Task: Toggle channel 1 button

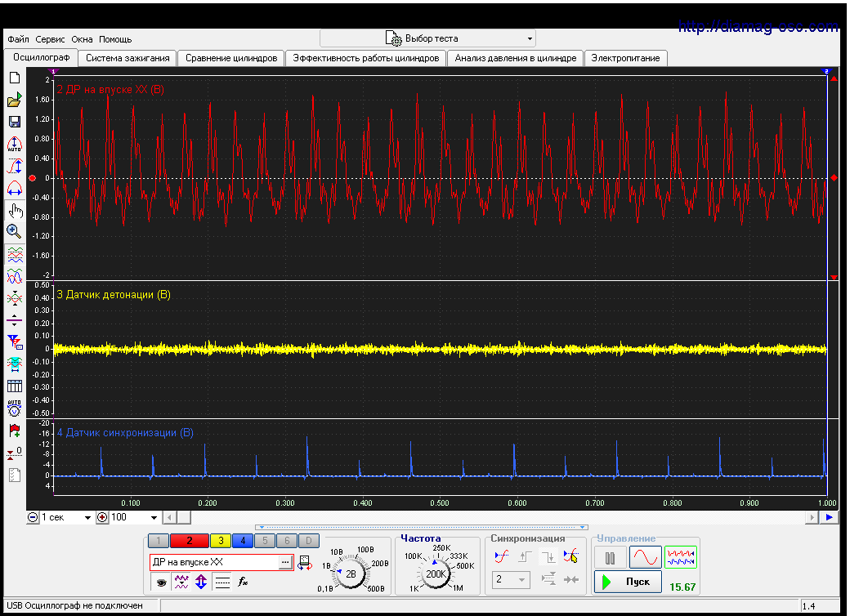Action: [159, 540]
